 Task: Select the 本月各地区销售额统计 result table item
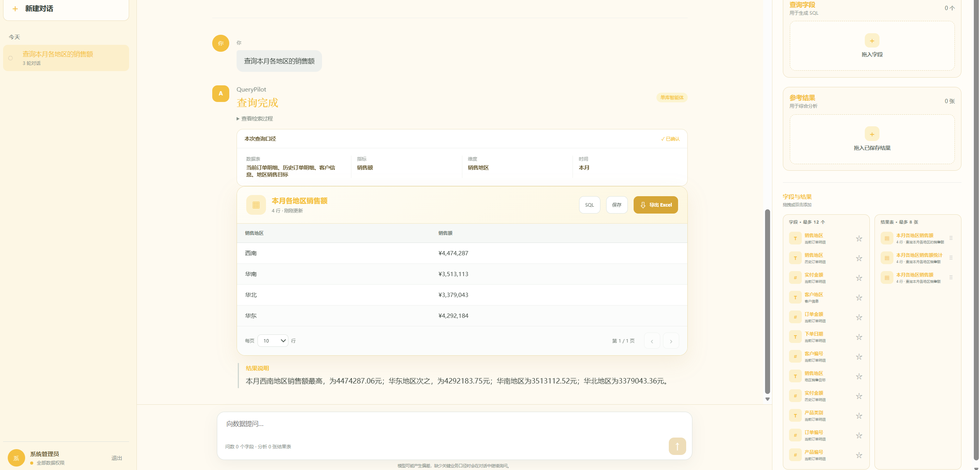tap(918, 258)
